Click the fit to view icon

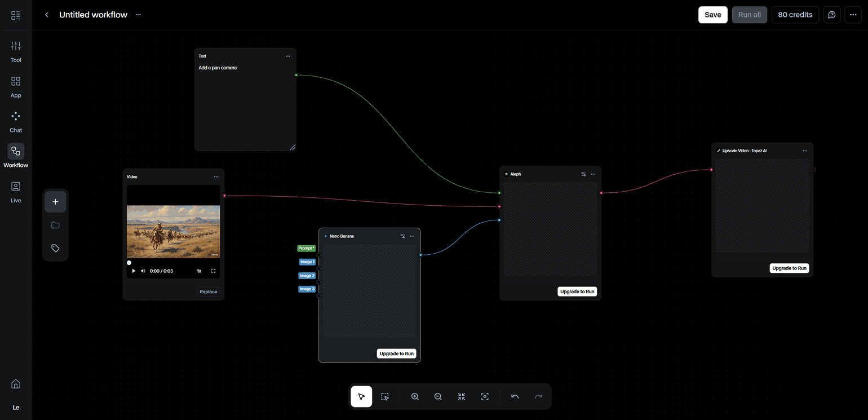[x=461, y=396]
